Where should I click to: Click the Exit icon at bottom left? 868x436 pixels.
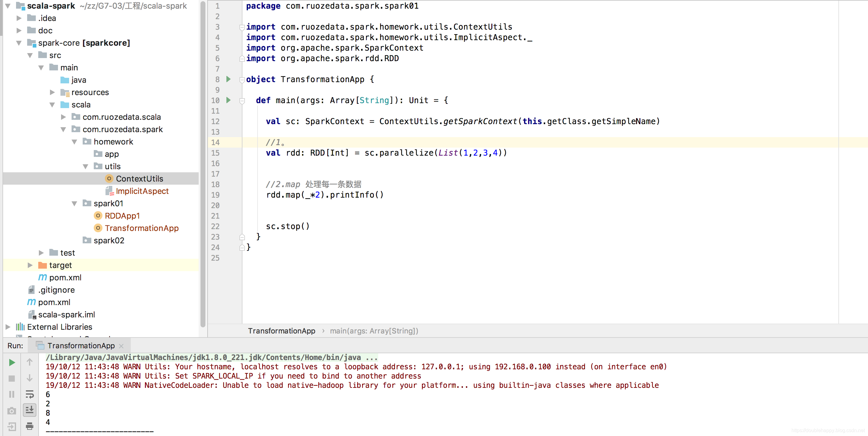12,426
